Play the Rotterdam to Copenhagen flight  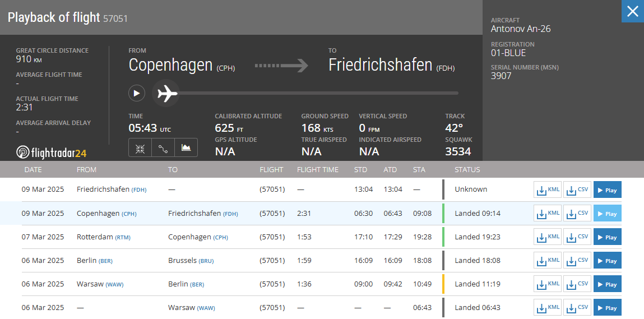607,237
